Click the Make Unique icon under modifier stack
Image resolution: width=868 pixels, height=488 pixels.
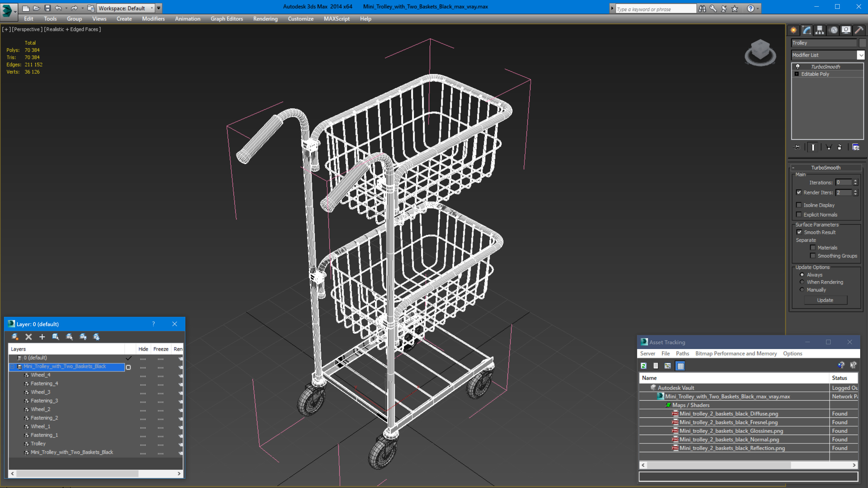pos(829,147)
